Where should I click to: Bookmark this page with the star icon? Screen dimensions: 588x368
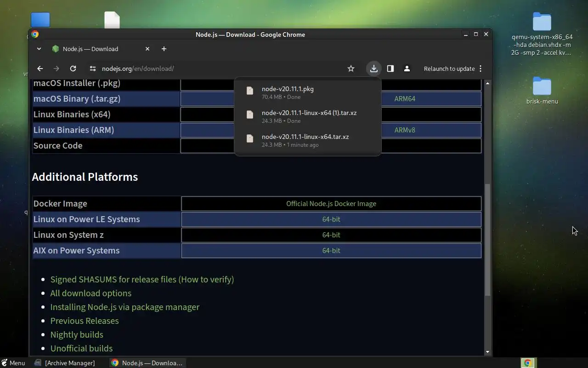click(x=351, y=69)
